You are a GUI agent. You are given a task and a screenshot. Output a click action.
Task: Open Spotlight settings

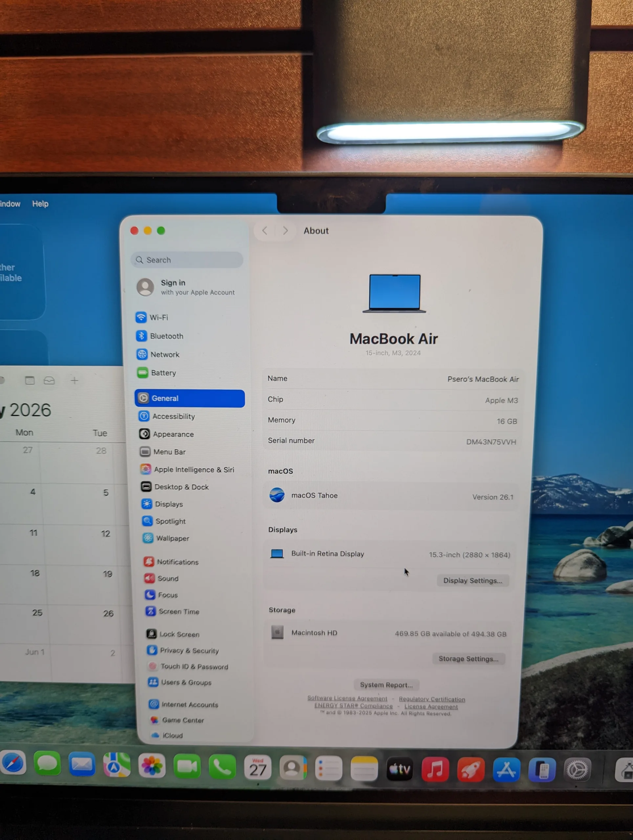(164, 521)
